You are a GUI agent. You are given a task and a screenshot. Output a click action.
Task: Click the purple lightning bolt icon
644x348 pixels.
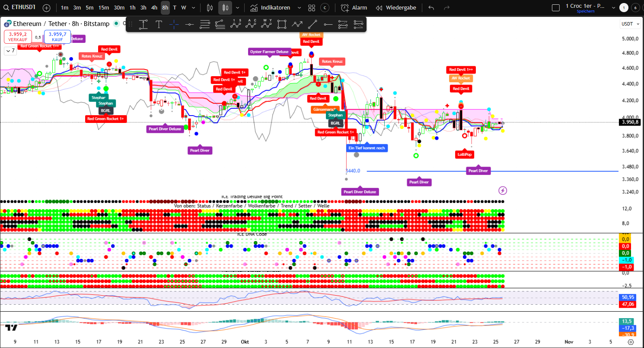[503, 190]
